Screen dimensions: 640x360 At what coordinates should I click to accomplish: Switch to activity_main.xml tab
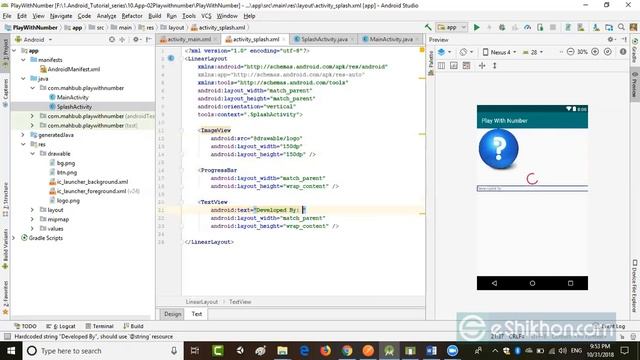(x=188, y=39)
